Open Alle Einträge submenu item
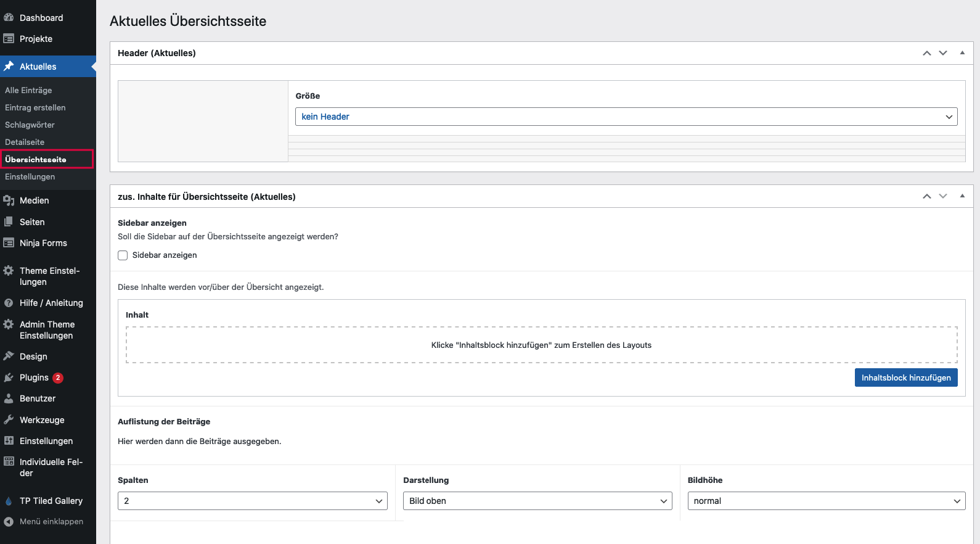The width and height of the screenshot is (980, 544). tap(28, 90)
